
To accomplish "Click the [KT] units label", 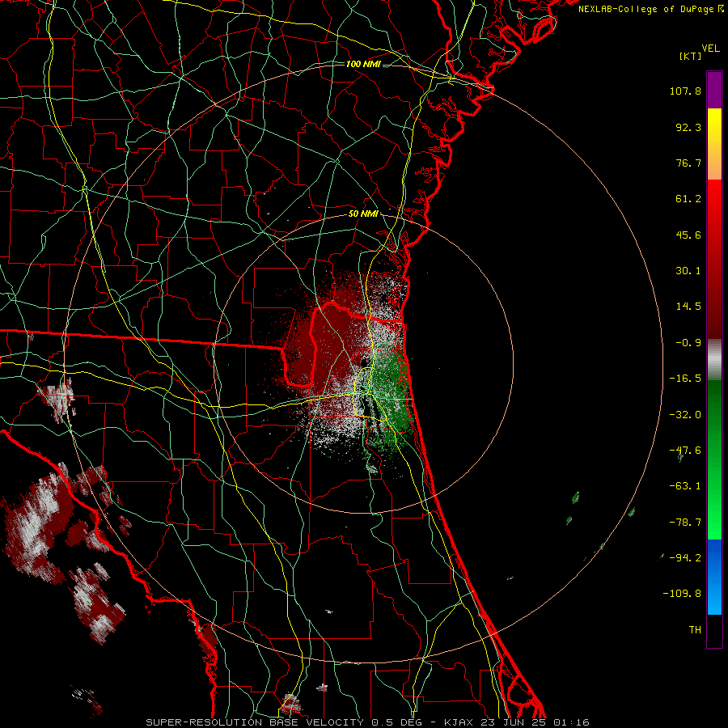I will [x=690, y=57].
